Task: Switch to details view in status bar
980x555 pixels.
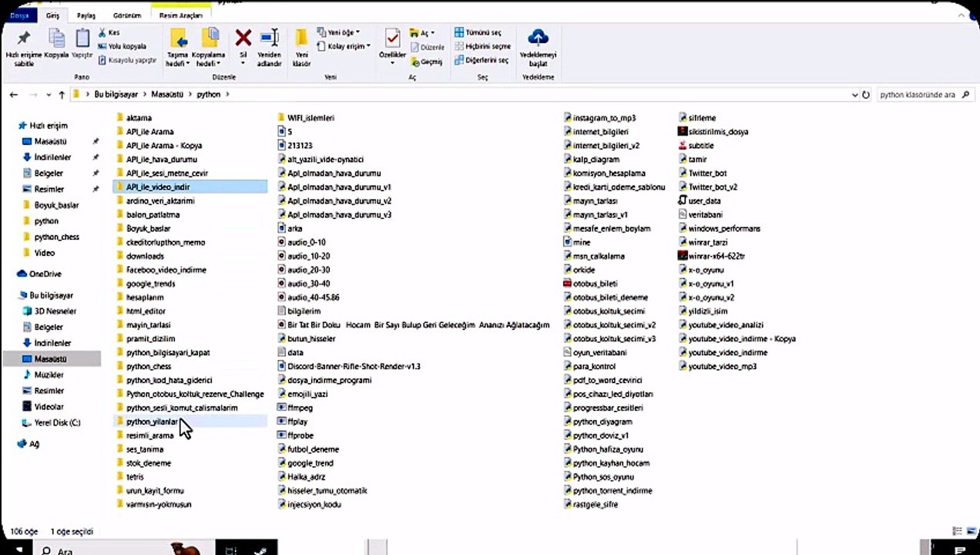Action: click(957, 531)
